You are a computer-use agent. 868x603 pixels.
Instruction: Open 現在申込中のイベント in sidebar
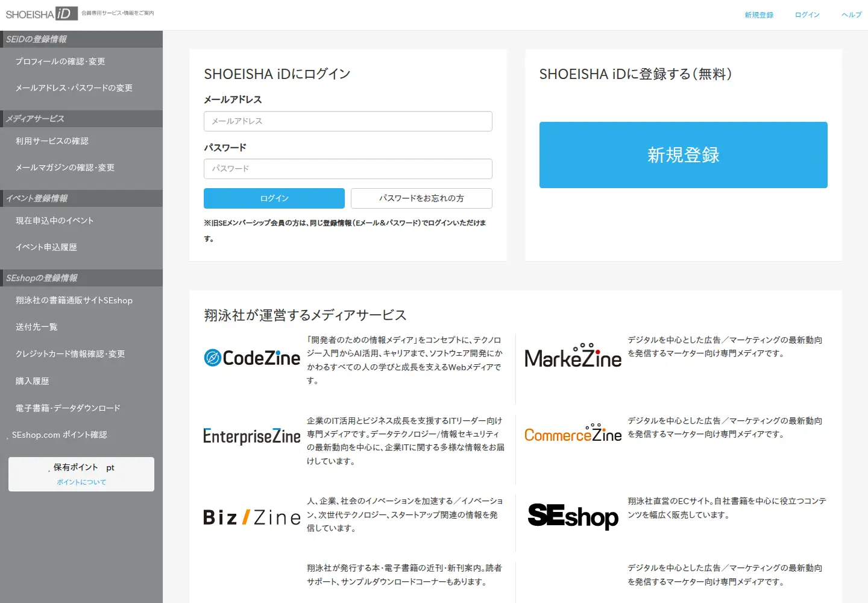(x=55, y=221)
